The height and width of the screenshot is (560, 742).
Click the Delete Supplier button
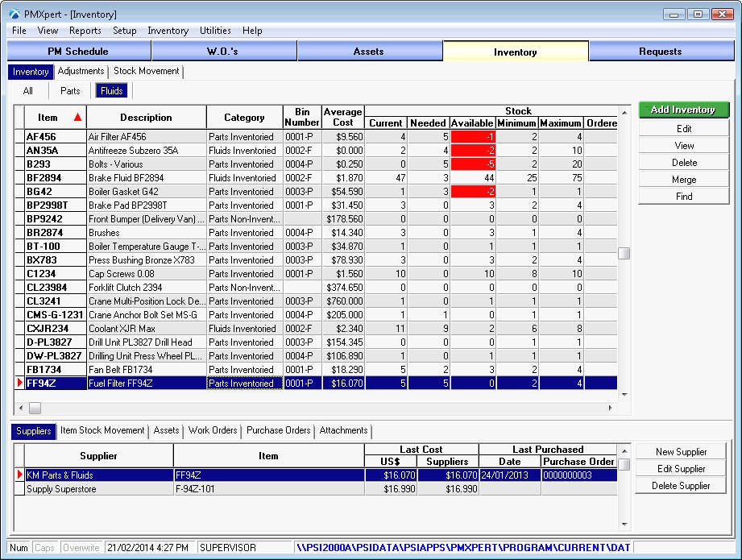coord(681,486)
